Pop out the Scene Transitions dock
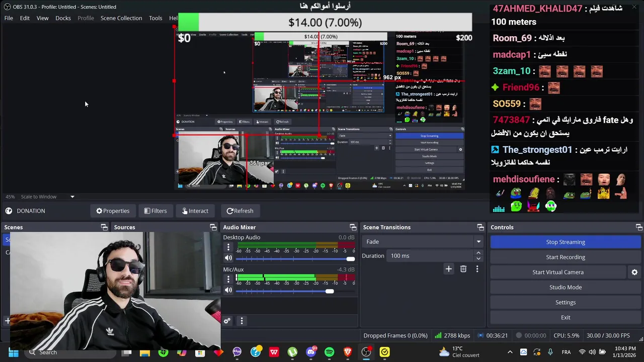This screenshot has height=362, width=644. click(x=480, y=227)
